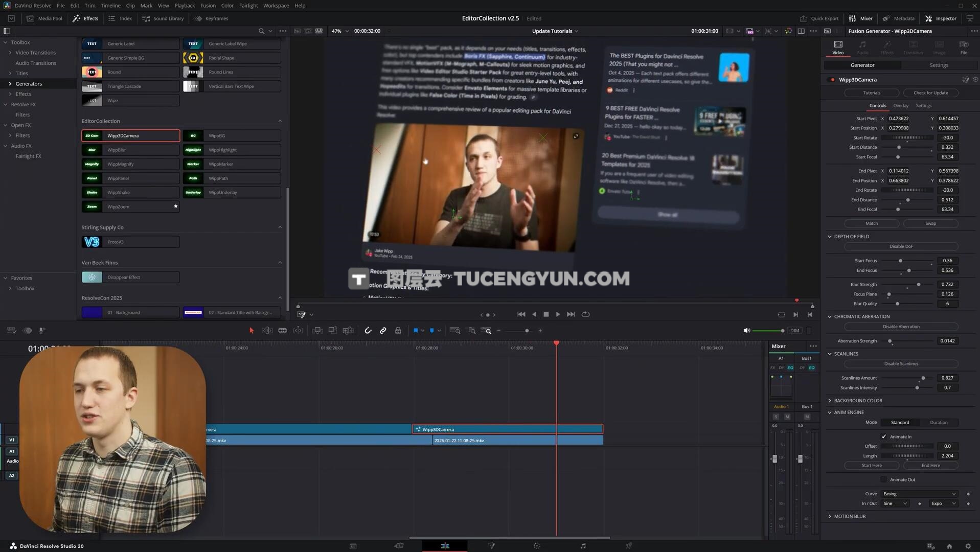This screenshot has height=552, width=980.
Task: Adjust the Blur Strength slider
Action: [x=918, y=285]
